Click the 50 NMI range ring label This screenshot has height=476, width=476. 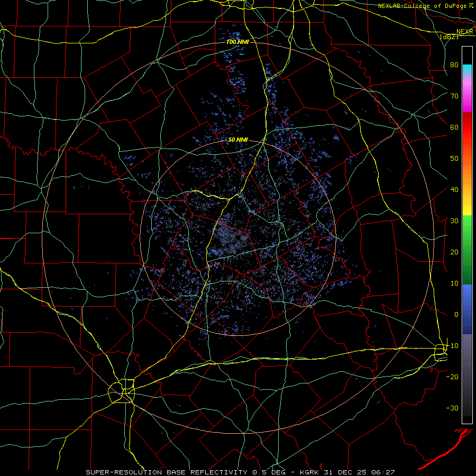point(238,140)
